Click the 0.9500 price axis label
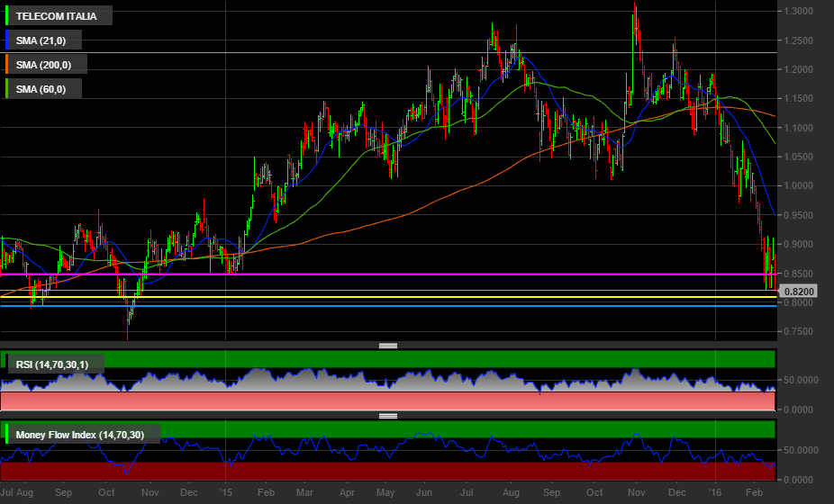Image resolution: width=834 pixels, height=504 pixels. click(x=798, y=215)
